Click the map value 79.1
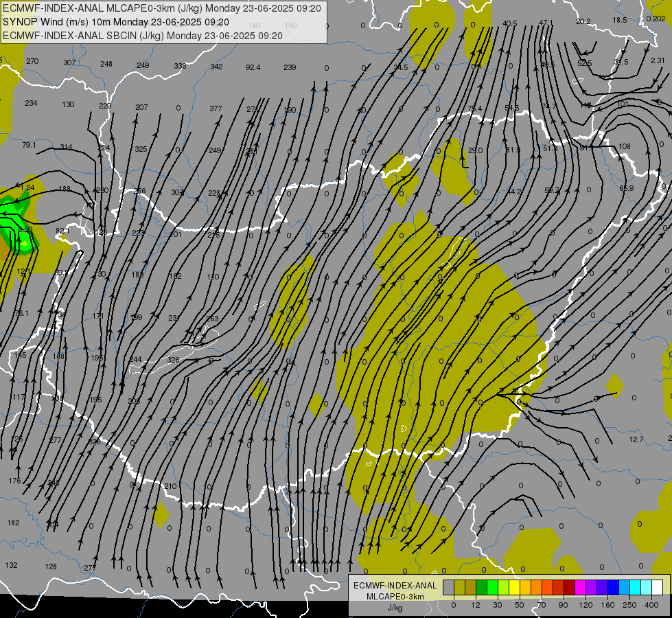 pos(29,146)
